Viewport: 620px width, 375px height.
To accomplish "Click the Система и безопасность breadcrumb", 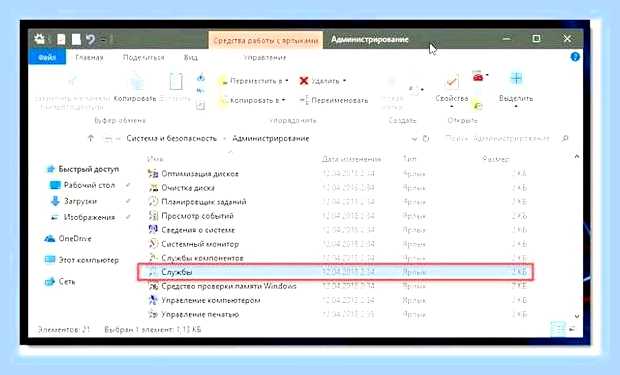I will point(172,138).
